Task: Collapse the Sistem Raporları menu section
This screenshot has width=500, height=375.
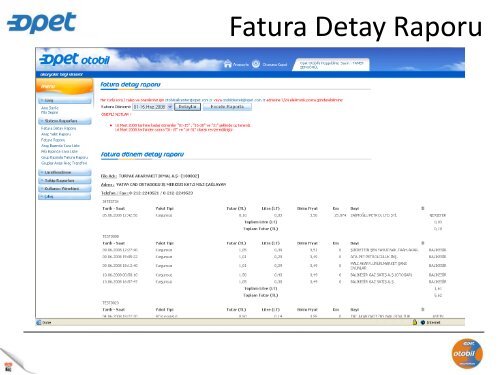Action: (x=65, y=121)
